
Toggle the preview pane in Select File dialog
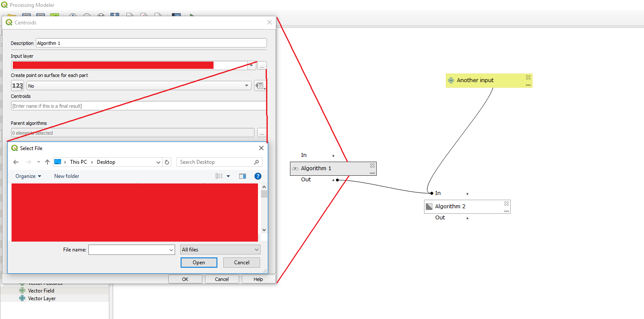pyautogui.click(x=242, y=176)
